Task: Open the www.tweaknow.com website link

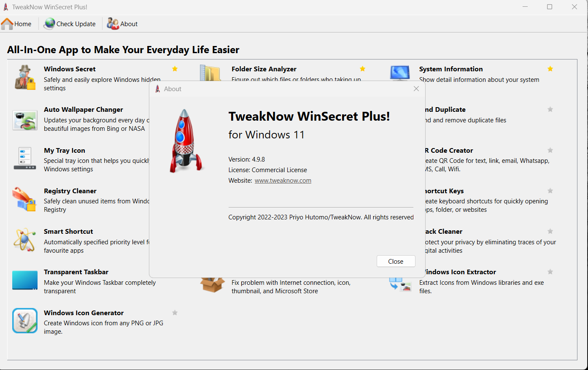Action: click(283, 181)
